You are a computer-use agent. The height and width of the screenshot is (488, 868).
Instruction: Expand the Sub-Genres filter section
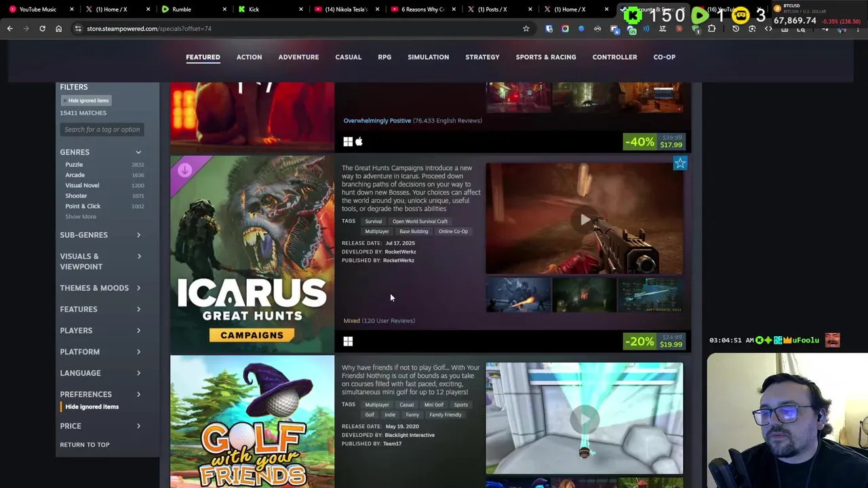pos(100,235)
